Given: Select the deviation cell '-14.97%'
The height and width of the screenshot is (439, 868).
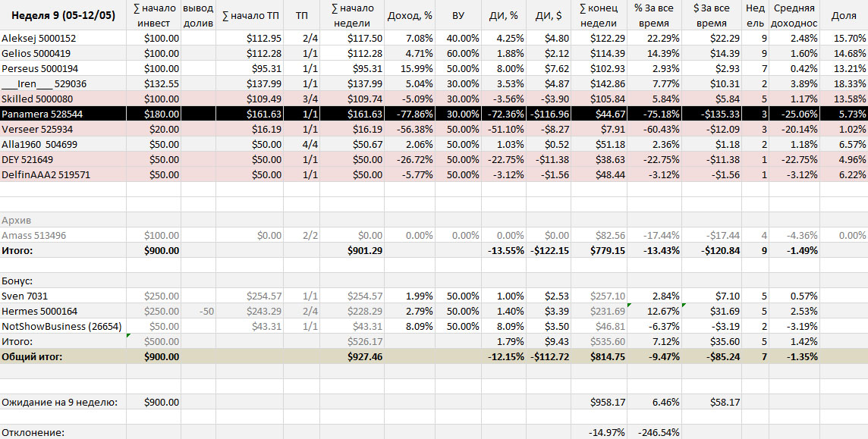Looking at the screenshot, I should [x=599, y=432].
